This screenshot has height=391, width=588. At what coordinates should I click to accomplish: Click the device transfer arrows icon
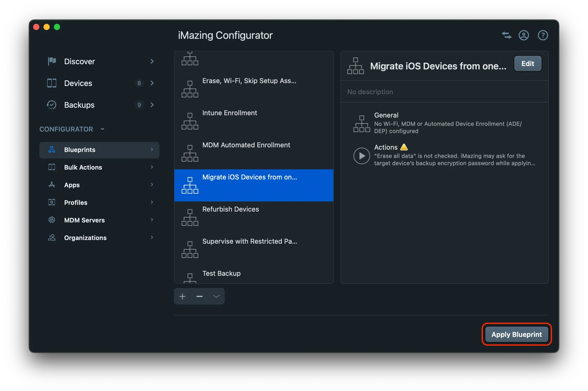(x=506, y=35)
